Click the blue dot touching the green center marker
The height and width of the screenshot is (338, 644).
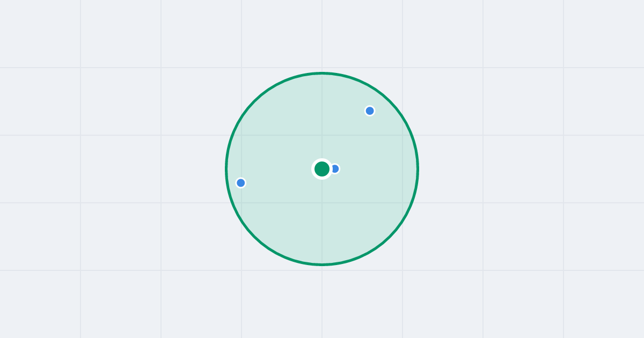(335, 169)
